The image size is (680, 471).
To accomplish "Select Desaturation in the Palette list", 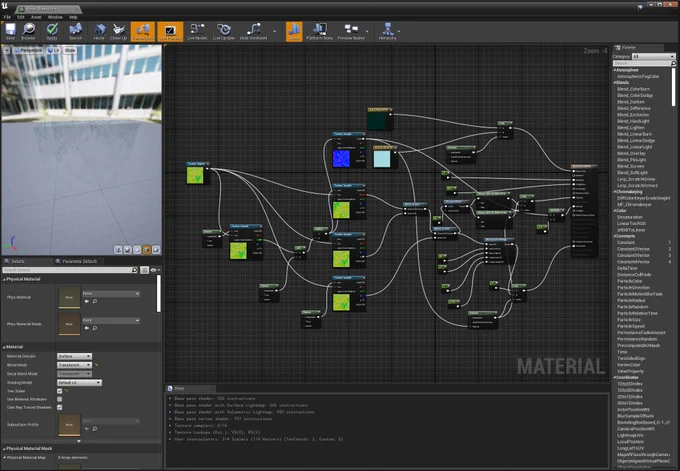I will click(x=630, y=217).
